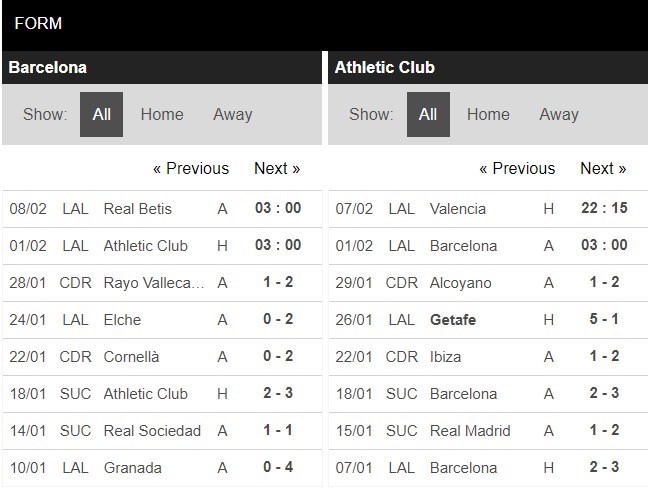This screenshot has width=648, height=497.
Task: Open Athletic Club vs Valencia fixture
Action: tap(457, 208)
